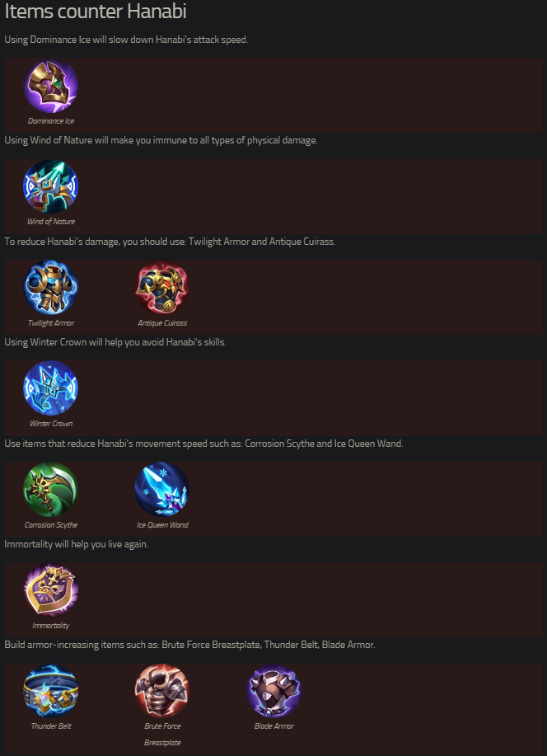
Task: Click the Wind of Nature caption
Action: click(51, 222)
